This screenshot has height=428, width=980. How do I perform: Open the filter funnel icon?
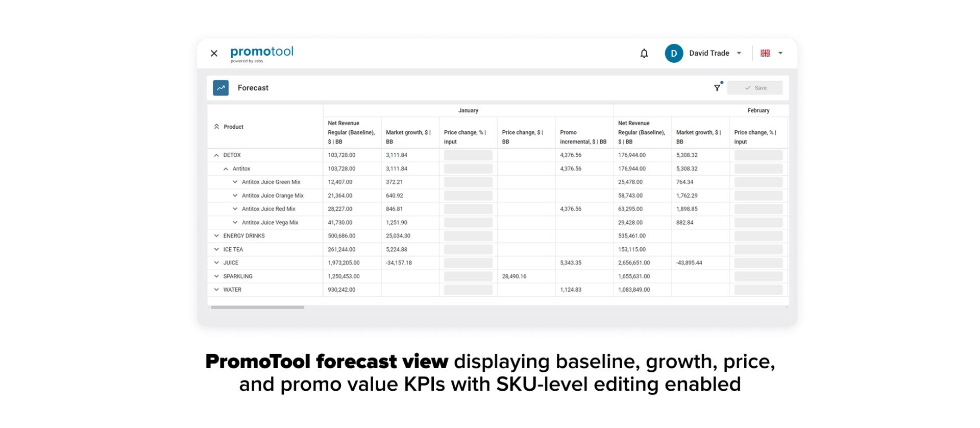(x=717, y=88)
